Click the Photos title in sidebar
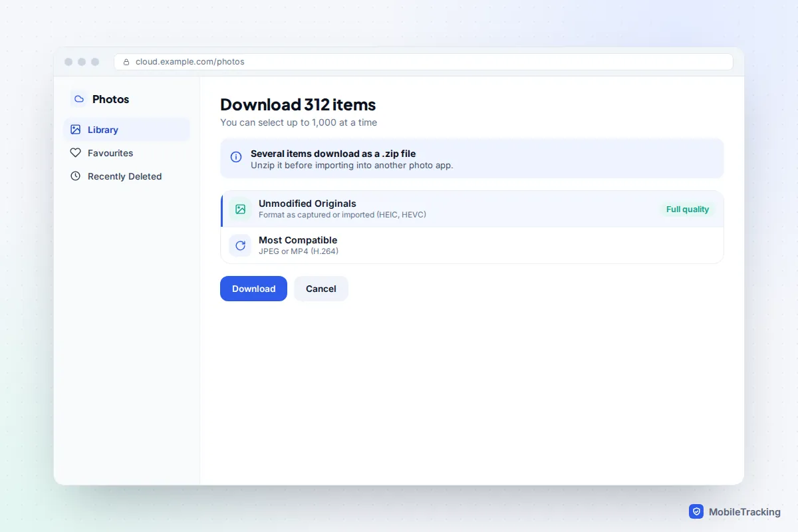Screen dimensions: 798x532 (110, 99)
